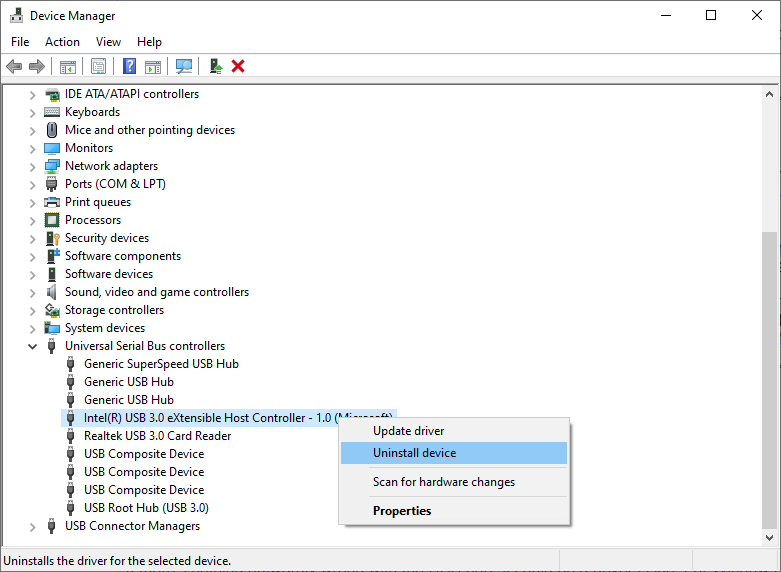This screenshot has height=572, width=781.
Task: Click Properties in the context menu
Action: pyautogui.click(x=402, y=511)
